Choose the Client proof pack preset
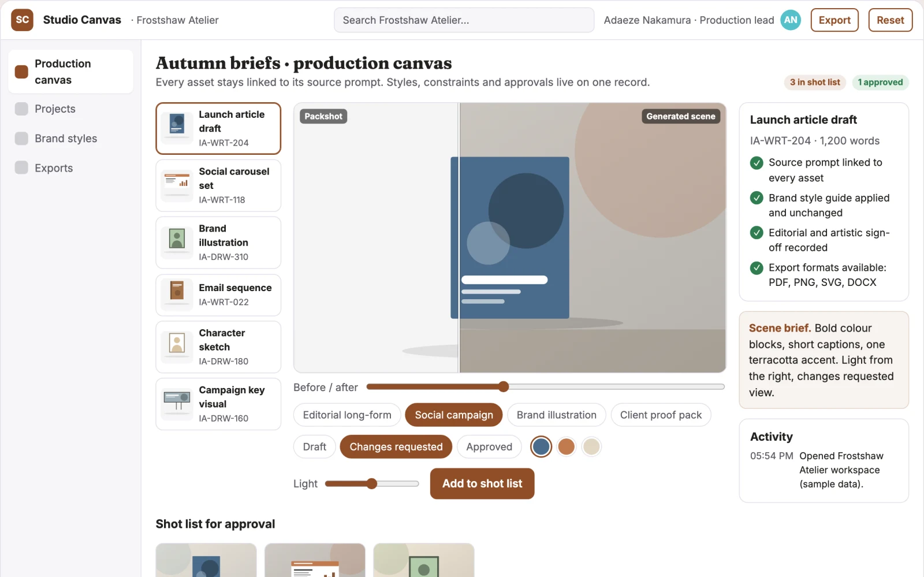The image size is (924, 577). click(661, 415)
